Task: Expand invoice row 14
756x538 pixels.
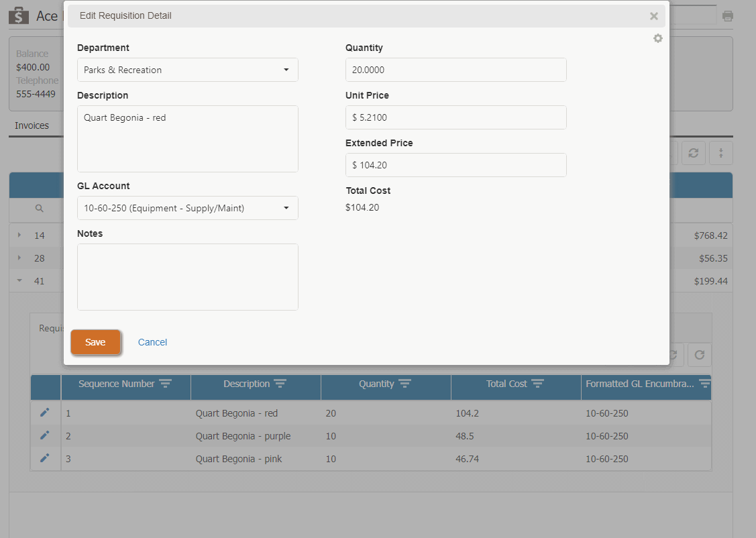Action: click(x=19, y=235)
